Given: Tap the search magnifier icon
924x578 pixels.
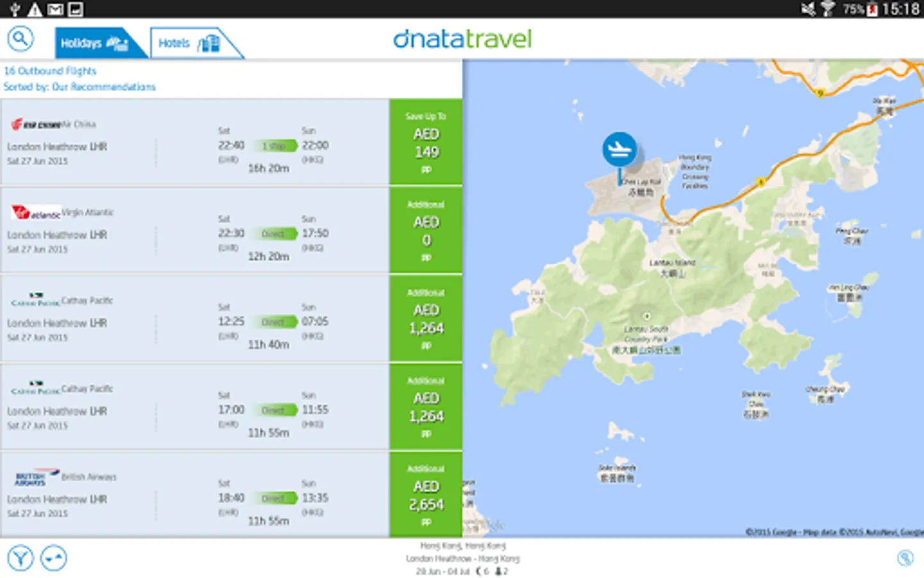Looking at the screenshot, I should pyautogui.click(x=20, y=39).
